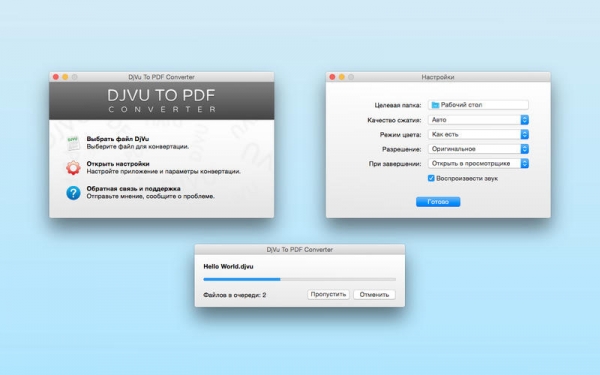Screen dimensions: 600x375
Task: Expand the Режим цвета dropdown
Action: [478, 134]
